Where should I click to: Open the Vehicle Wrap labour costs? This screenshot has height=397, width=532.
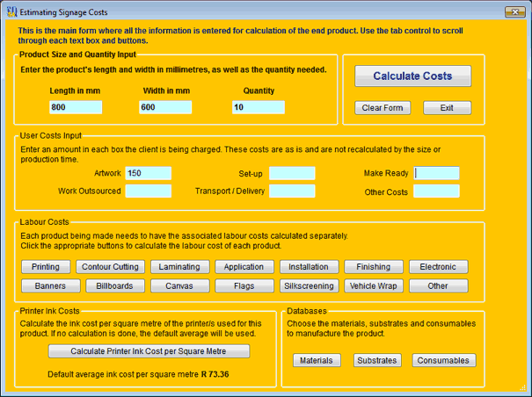click(x=373, y=285)
